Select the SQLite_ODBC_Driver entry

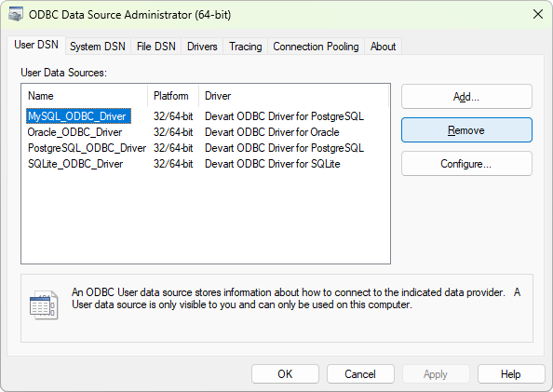pos(75,164)
